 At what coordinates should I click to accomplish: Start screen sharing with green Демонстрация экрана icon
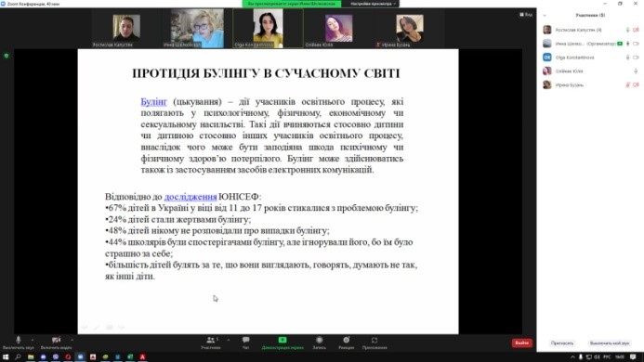[283, 341]
